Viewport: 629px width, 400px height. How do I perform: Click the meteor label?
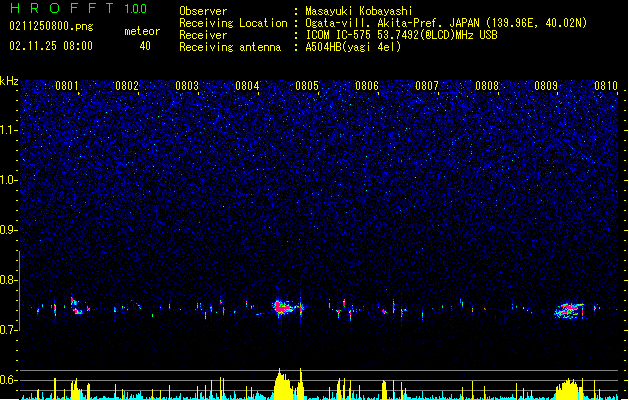(142, 31)
